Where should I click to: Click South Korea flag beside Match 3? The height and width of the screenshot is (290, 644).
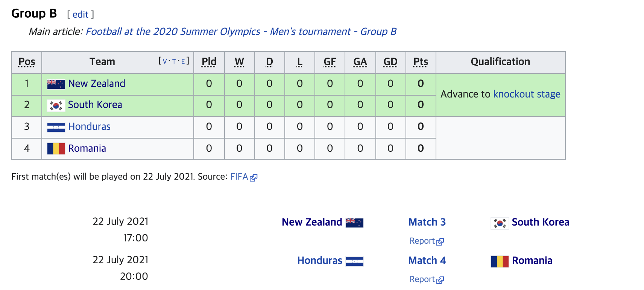(x=500, y=223)
